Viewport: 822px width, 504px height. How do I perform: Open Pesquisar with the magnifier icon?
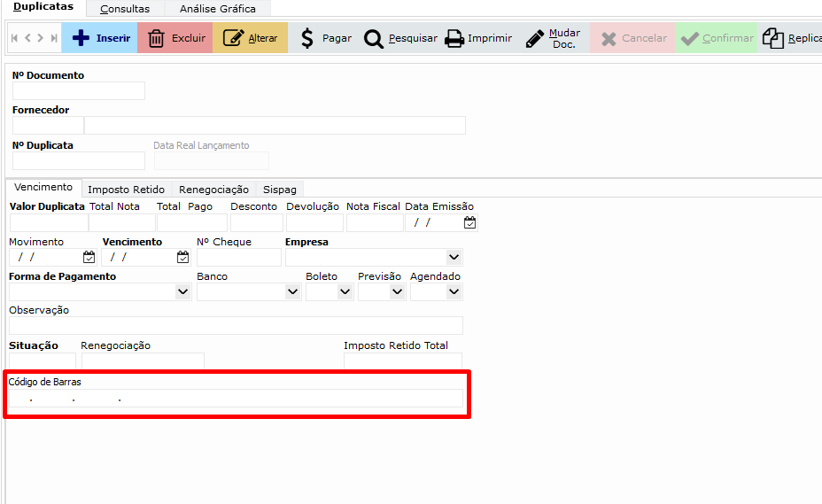point(374,39)
